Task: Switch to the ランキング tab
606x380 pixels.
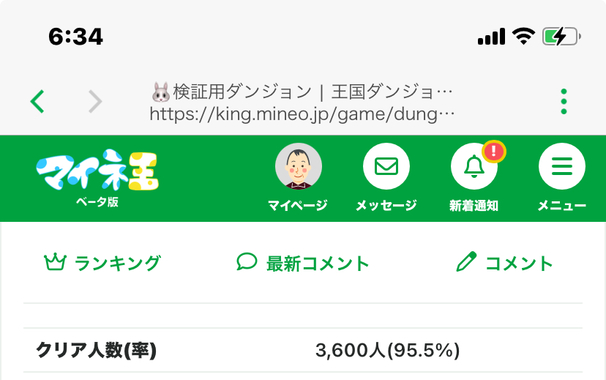Action: 102,263
